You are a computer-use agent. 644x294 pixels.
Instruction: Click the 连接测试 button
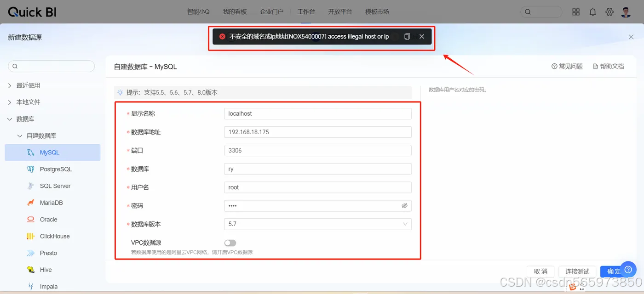577,271
